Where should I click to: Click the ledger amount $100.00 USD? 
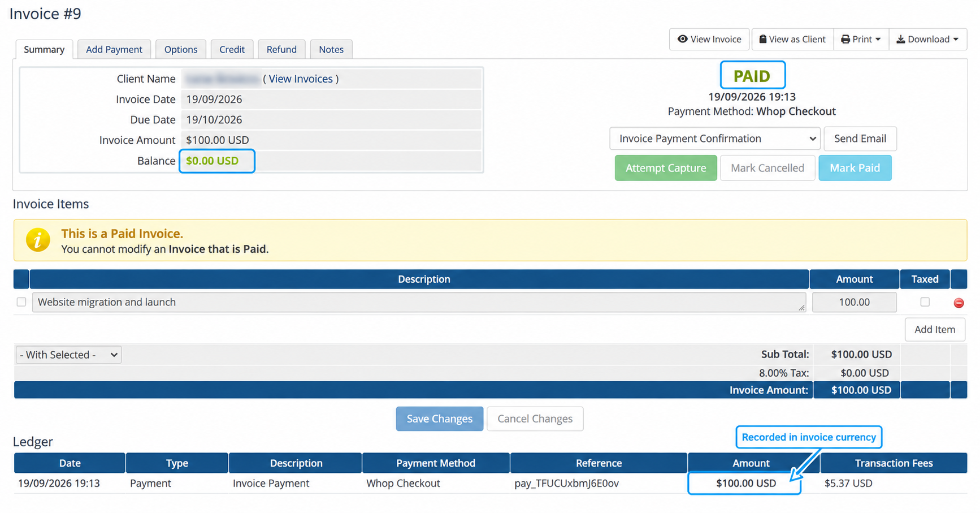click(746, 483)
